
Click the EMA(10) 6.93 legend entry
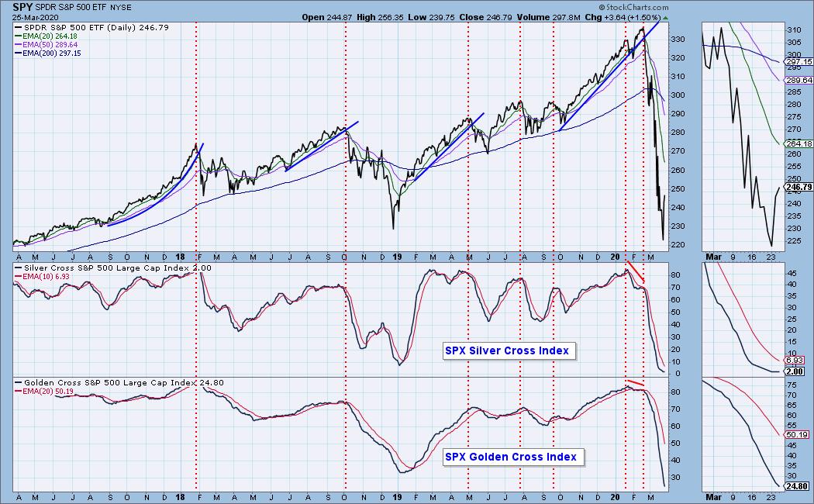[42, 277]
